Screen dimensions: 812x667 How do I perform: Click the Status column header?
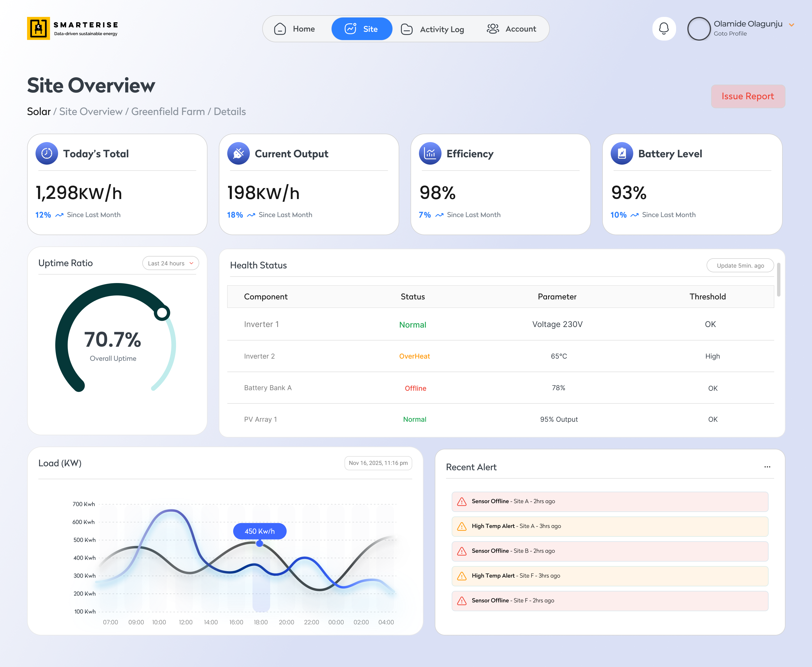(x=413, y=297)
